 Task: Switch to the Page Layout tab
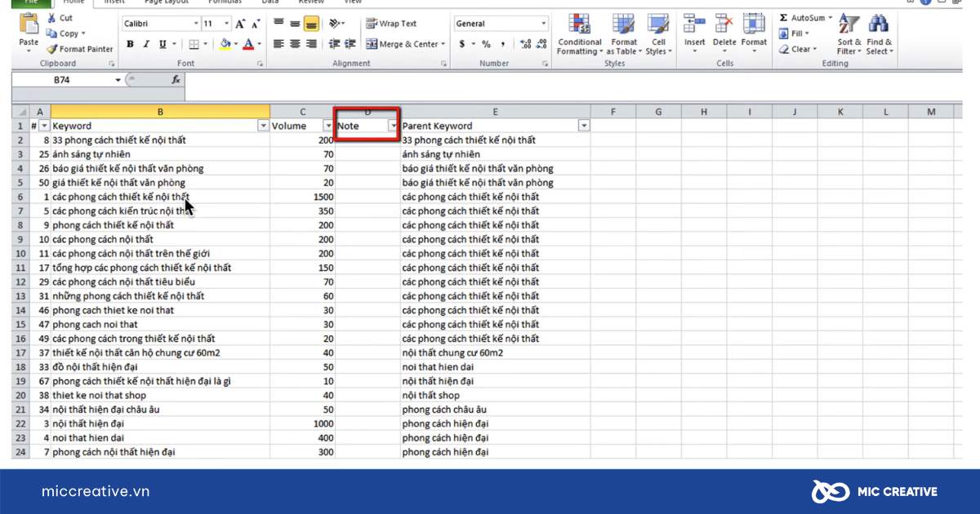[166, 2]
